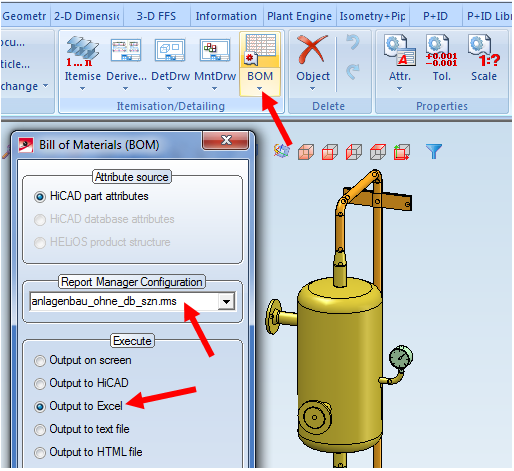Expand the Itemise dropdown arrow
The image size is (514, 471).
[82, 89]
